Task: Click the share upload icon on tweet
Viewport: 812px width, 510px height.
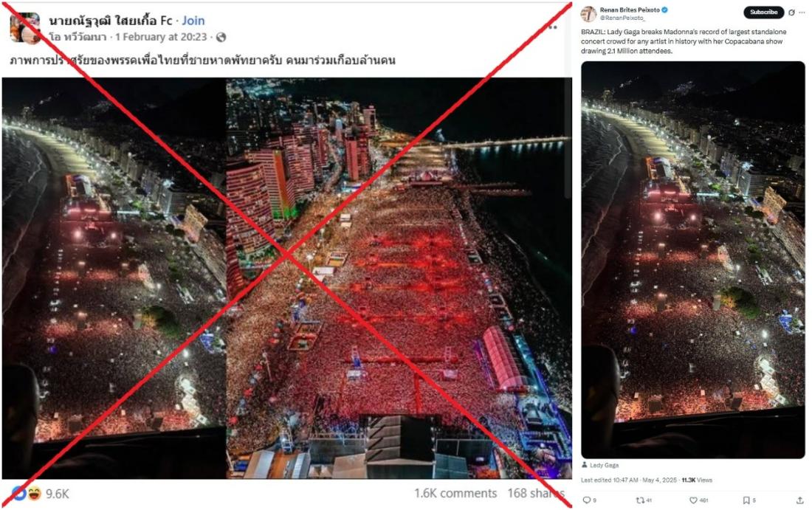Action: click(799, 500)
